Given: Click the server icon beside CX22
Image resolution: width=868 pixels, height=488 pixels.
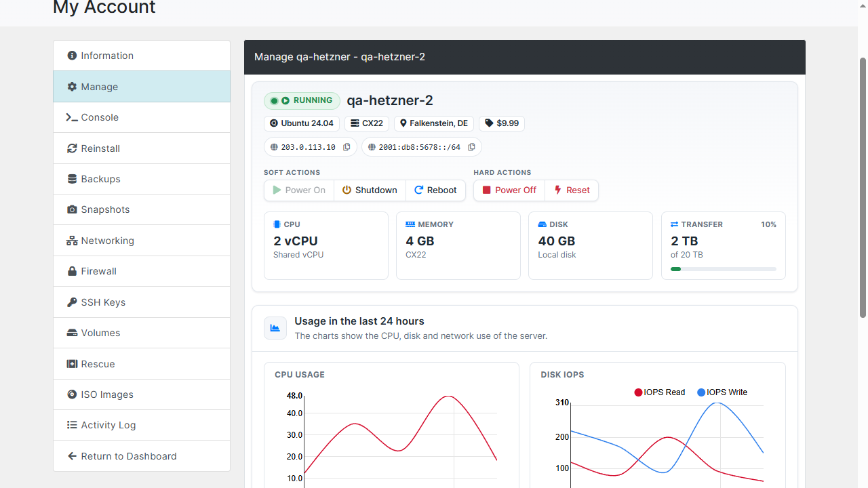Looking at the screenshot, I should coord(355,123).
